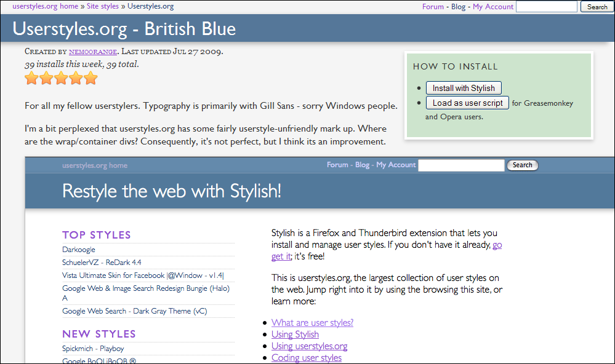Open the userstyles.org home breadcrumb link

click(45, 6)
